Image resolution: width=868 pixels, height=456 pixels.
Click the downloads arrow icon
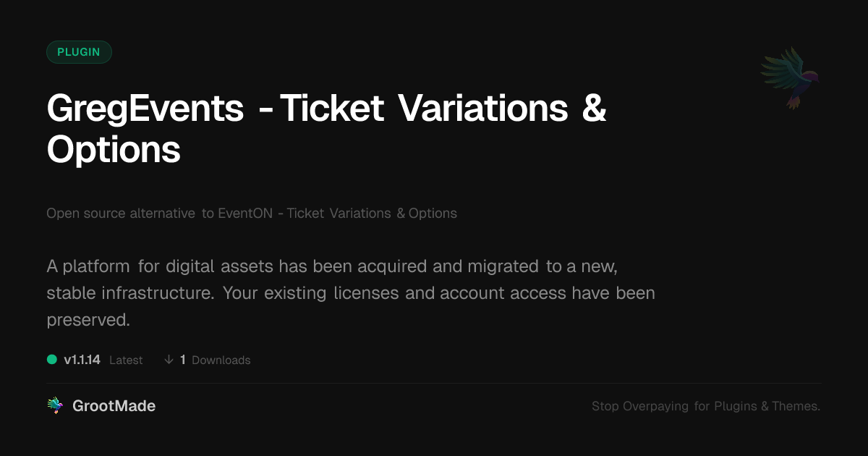(169, 360)
